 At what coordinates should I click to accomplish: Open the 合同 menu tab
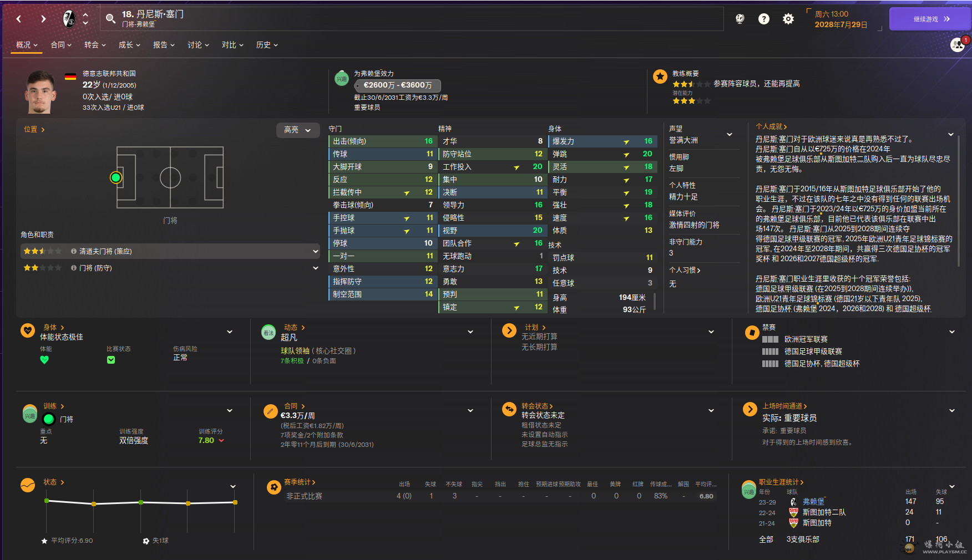pyautogui.click(x=61, y=45)
